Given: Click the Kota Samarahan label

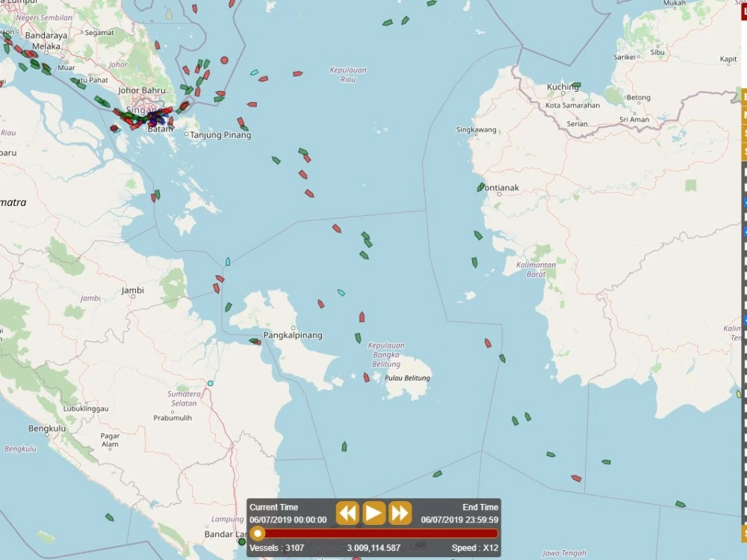Looking at the screenshot, I should click(x=573, y=105).
